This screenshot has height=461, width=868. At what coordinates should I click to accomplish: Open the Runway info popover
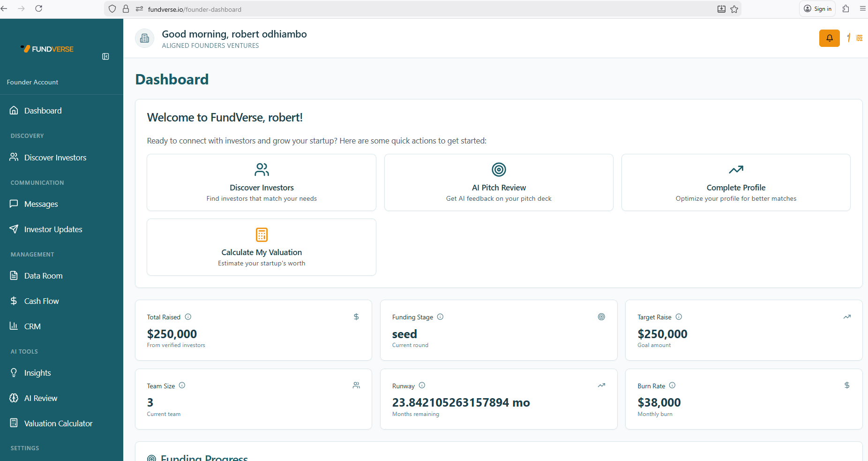[421, 385]
